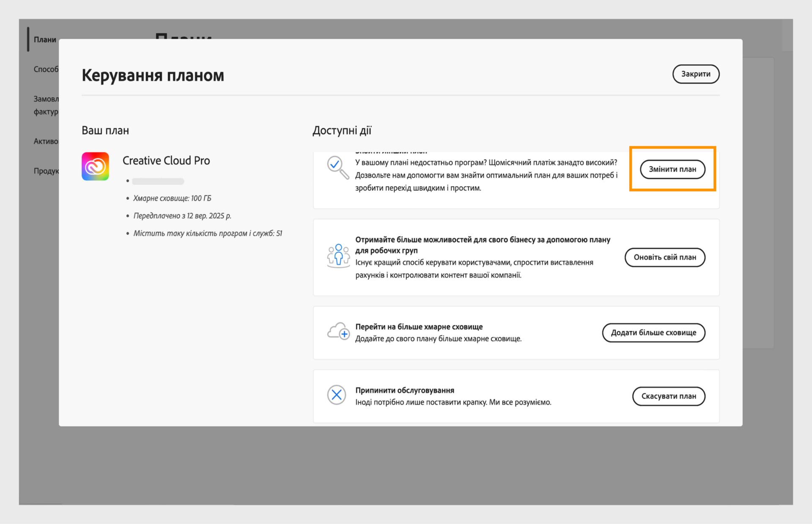Viewport: 812px width, 524px height.
Task: Go to the sidebar item starting with Продук
Action: tap(46, 171)
